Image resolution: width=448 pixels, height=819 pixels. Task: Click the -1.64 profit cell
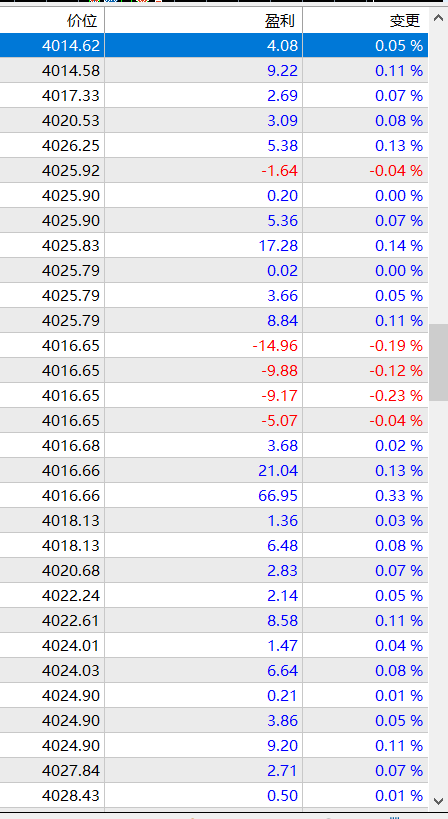pos(204,170)
